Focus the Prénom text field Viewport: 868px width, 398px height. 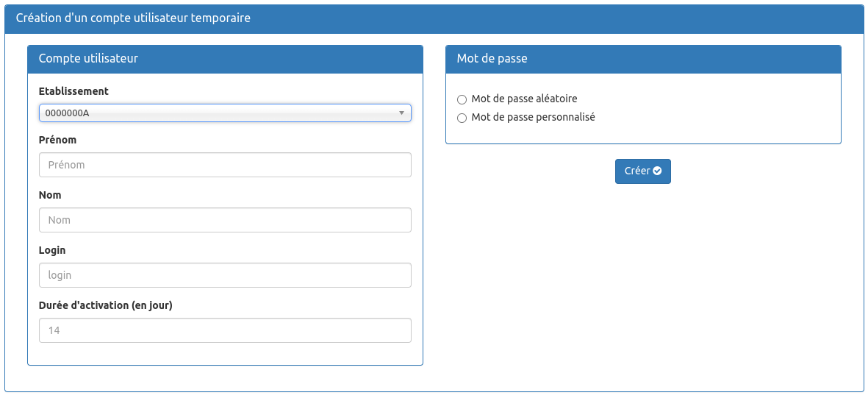coord(225,166)
